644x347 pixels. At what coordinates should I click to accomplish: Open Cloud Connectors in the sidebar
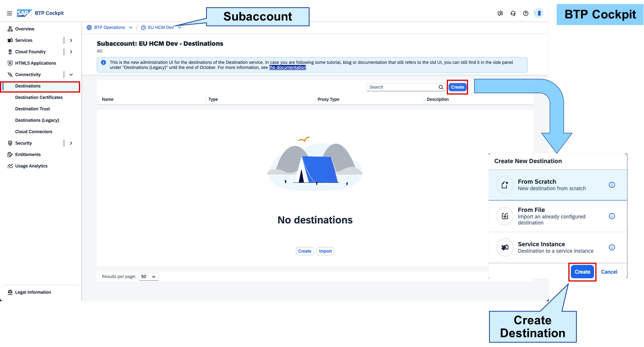(x=34, y=132)
